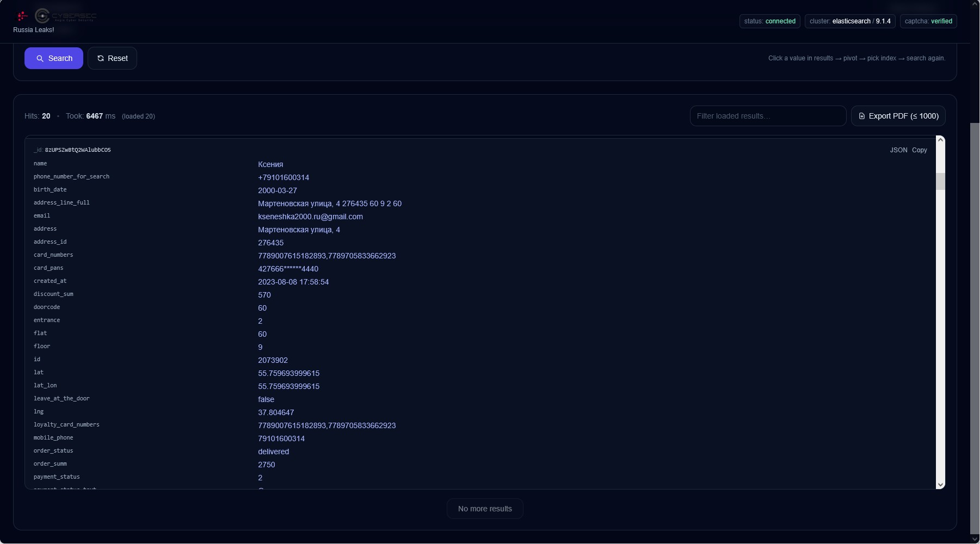
Task: Focus the Filter loaded results field
Action: [768, 116]
